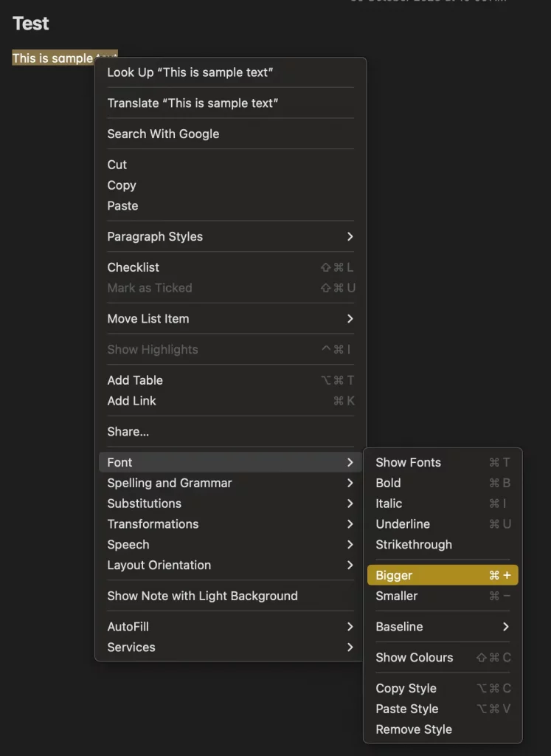Click the highlighted Bigger option
551x756 pixels.
coord(443,575)
